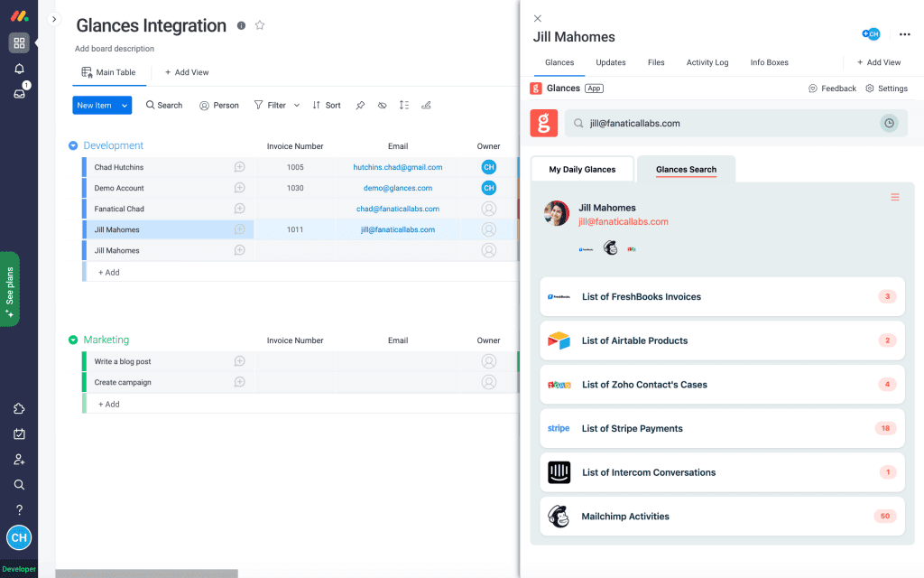Filter by Person
Screen dimensions: 924x578
[x=219, y=105]
